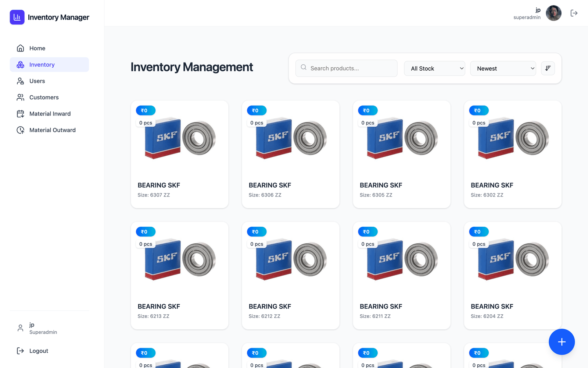Open the Users menu label
This screenshot has height=368, width=588.
tap(37, 81)
